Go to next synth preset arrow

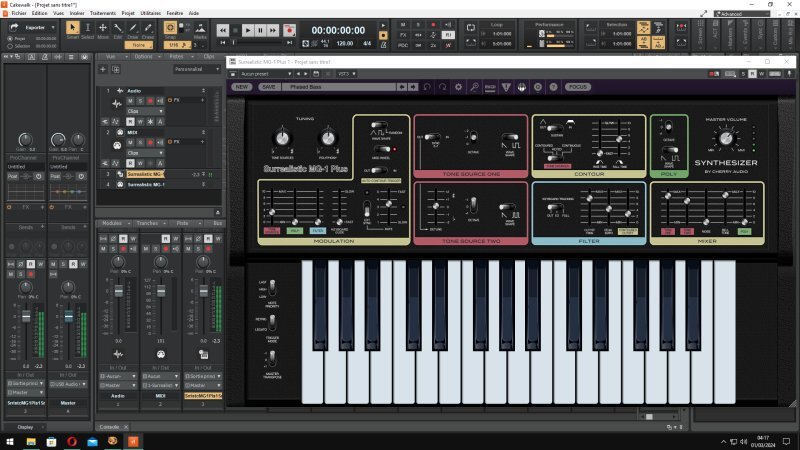(412, 87)
